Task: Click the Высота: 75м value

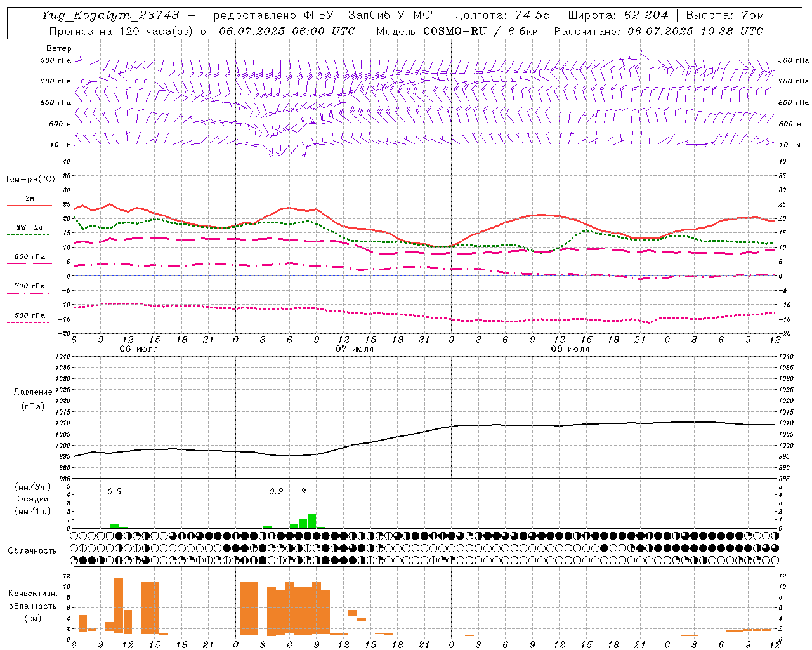Action: 724,15
